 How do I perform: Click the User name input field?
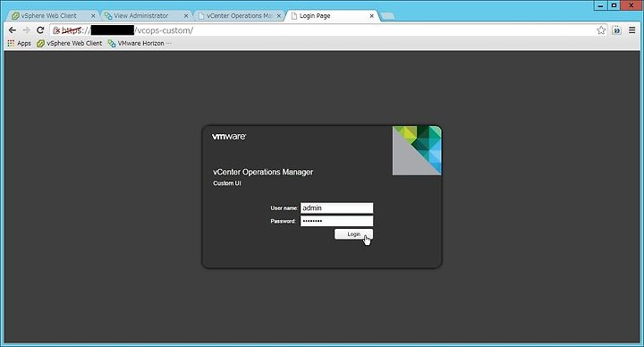tap(337, 207)
